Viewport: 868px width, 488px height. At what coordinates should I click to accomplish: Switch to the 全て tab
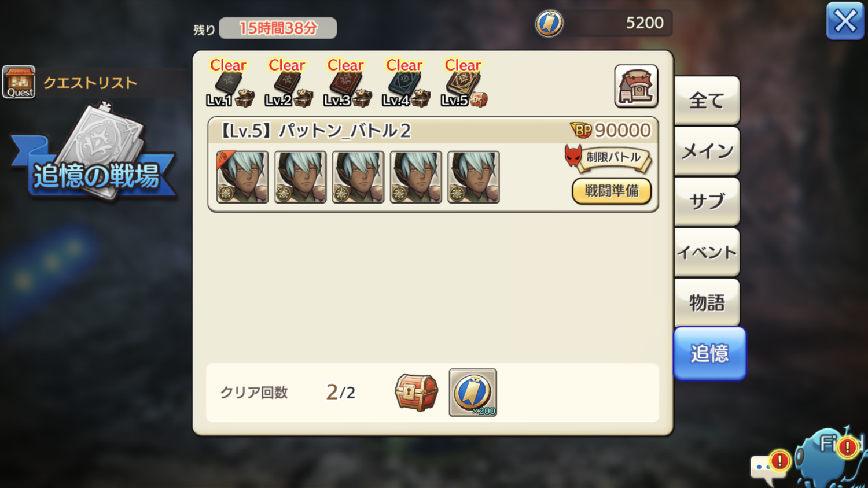707,101
